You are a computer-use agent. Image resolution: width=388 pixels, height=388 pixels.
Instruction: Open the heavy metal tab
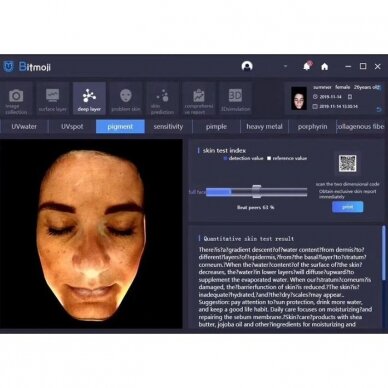point(264,127)
